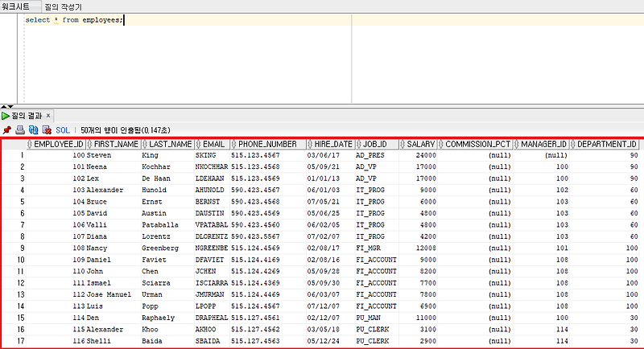The width and height of the screenshot is (644, 349).
Task: Click the pin icon in query result toolbar
Action: pyautogui.click(x=7, y=130)
